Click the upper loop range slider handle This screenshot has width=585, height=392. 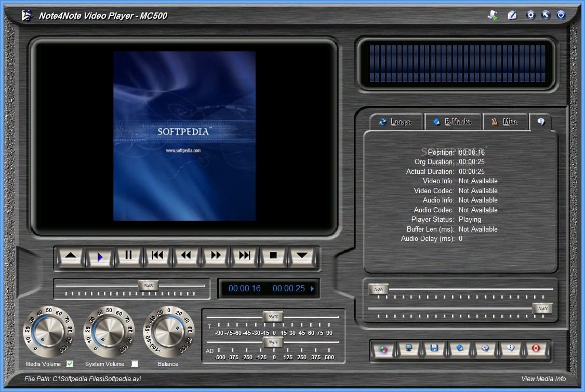tap(379, 289)
